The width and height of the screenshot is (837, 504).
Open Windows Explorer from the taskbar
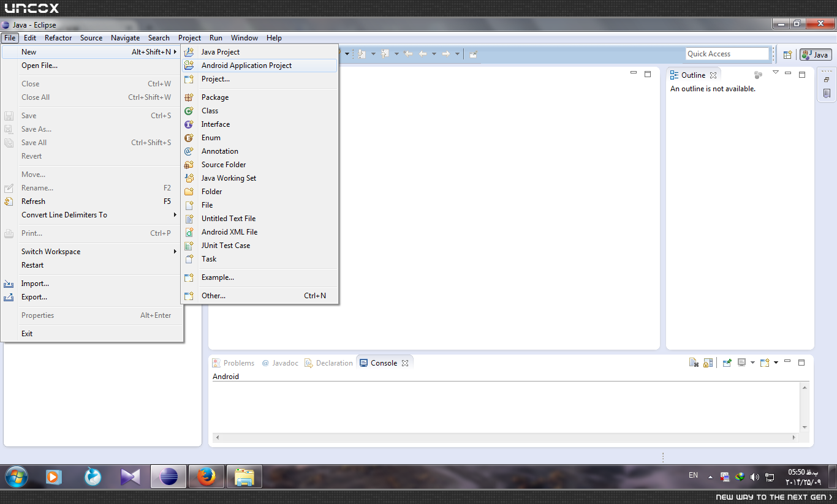(244, 476)
